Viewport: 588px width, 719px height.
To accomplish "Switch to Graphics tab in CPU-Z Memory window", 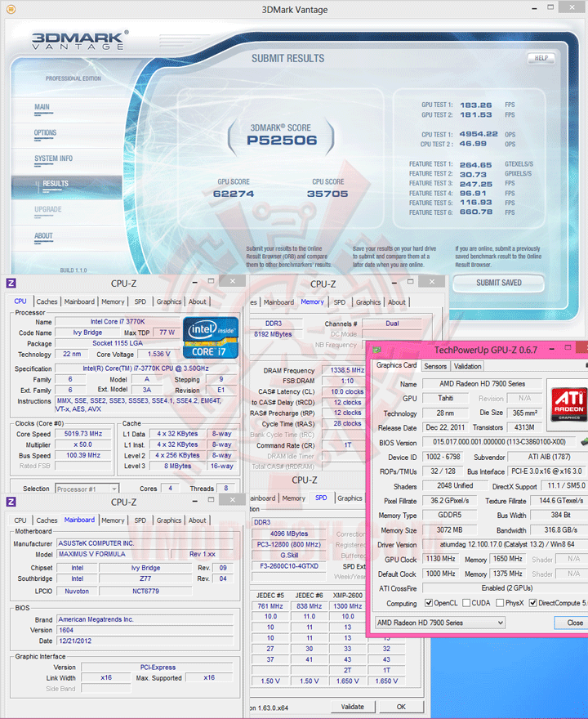I will click(x=368, y=302).
